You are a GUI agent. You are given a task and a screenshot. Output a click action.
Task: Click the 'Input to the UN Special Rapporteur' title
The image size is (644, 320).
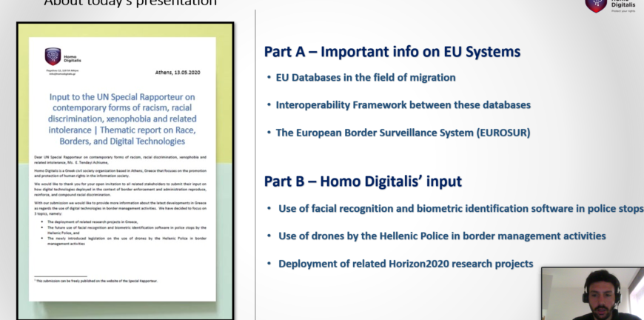click(x=122, y=119)
